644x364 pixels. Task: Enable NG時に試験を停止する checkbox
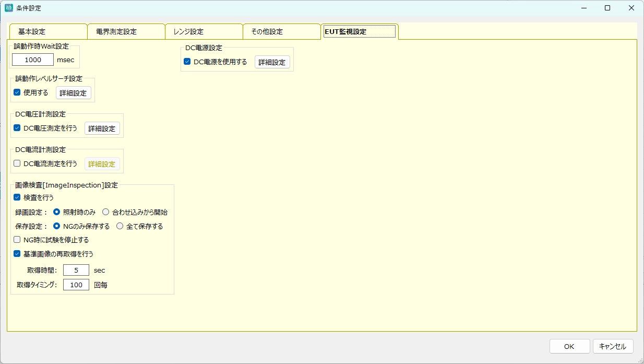click(x=17, y=240)
